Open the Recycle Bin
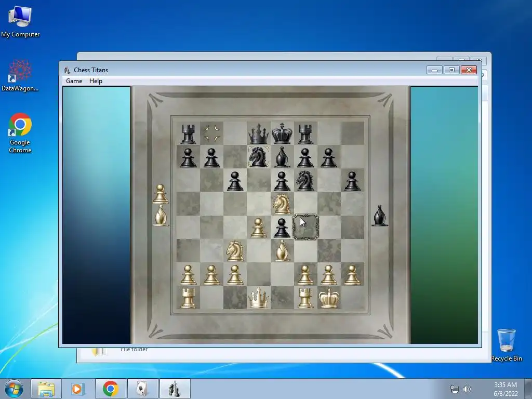 coord(507,345)
